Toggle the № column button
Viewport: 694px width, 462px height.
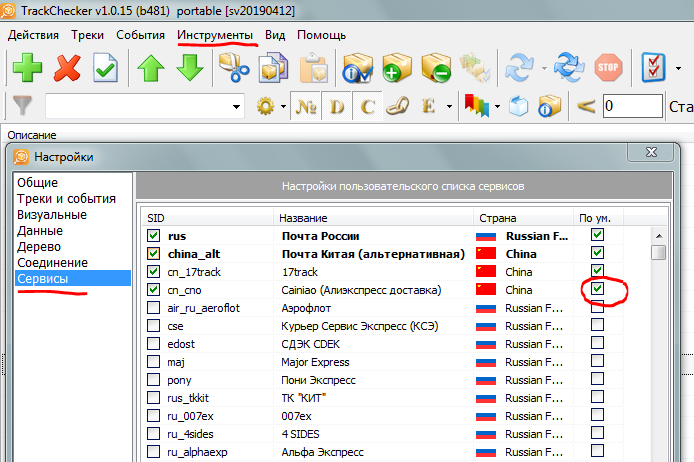306,106
